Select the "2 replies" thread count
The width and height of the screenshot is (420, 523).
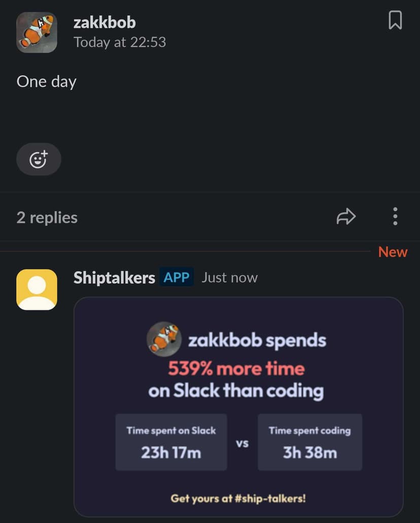(47, 218)
